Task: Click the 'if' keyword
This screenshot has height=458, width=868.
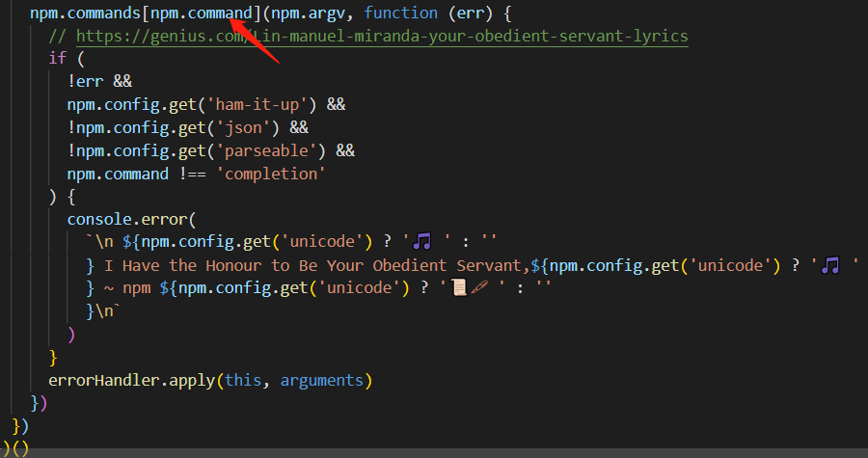Action: pos(57,58)
